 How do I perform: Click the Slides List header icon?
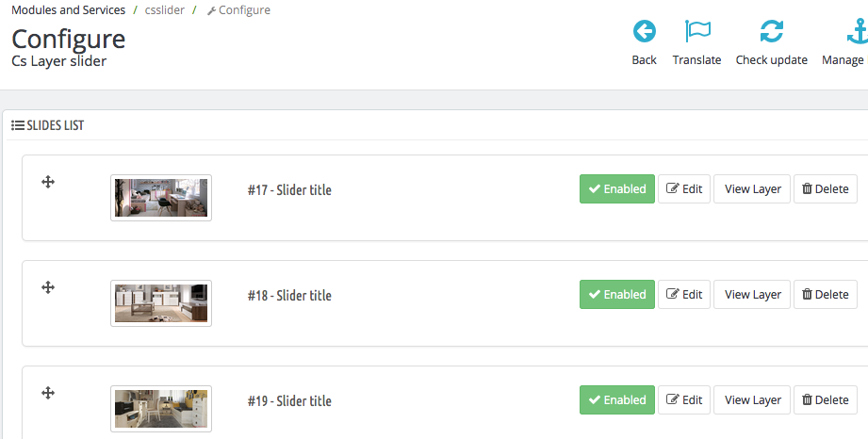18,125
